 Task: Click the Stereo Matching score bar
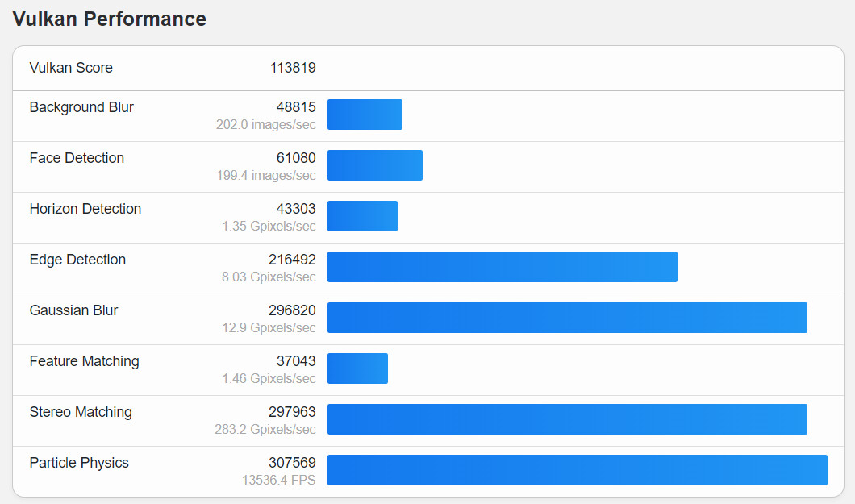pyautogui.click(x=567, y=419)
